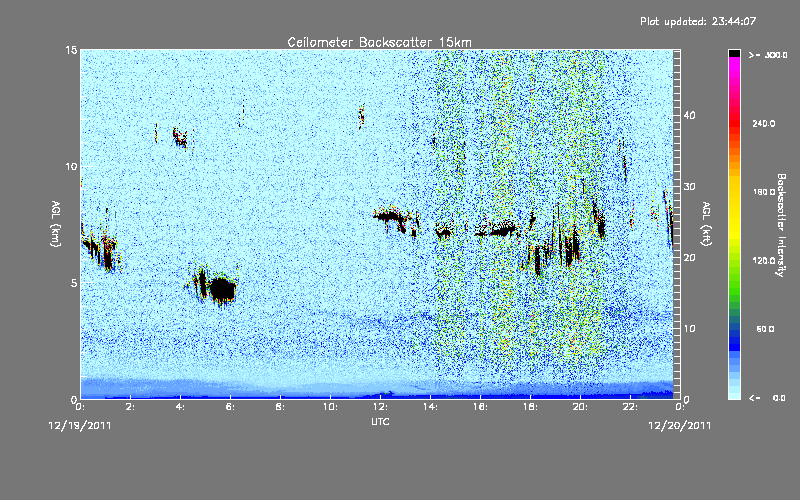The width and height of the screenshot is (800, 500).
Task: Click the '4:' hour tick label
Action: [181, 407]
